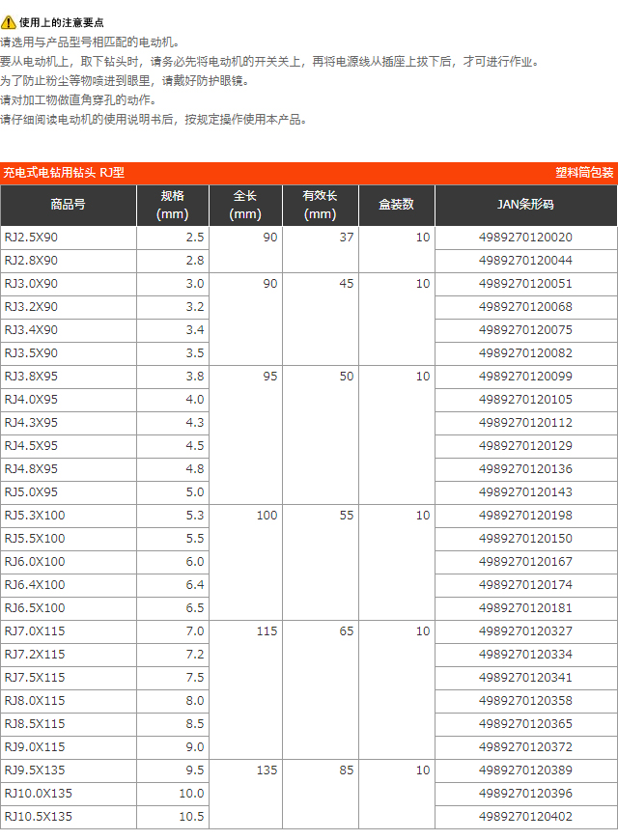This screenshot has width=618, height=840.
Task: Click the 全长 (mm) column header
Action: (245, 205)
